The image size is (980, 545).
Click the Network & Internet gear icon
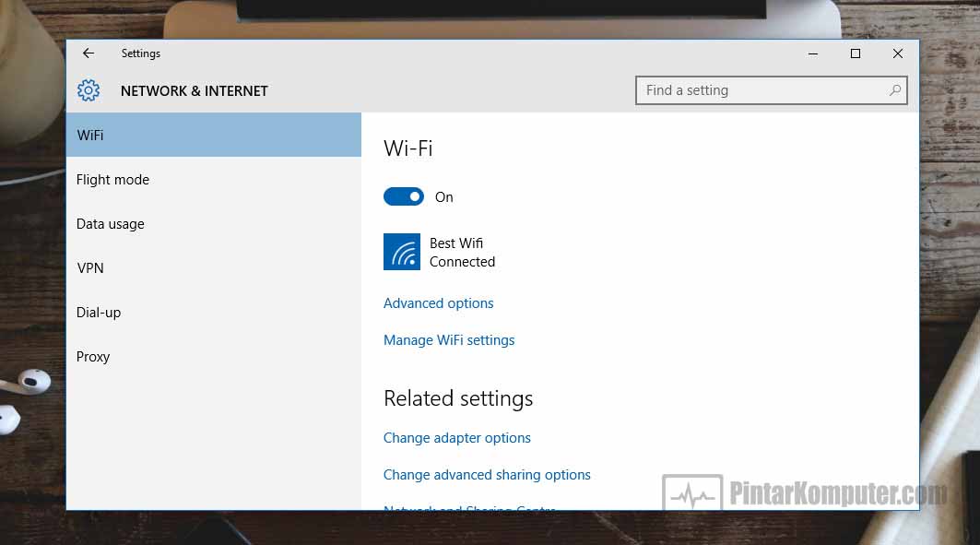coord(89,90)
